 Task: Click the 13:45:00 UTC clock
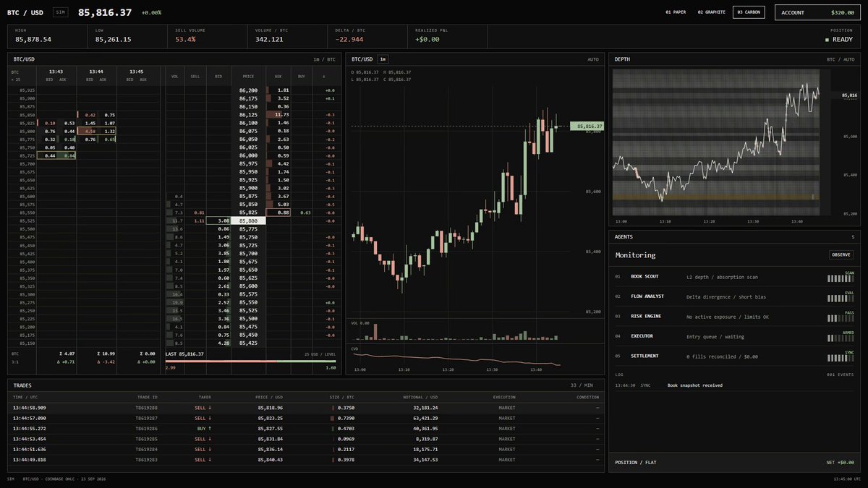[x=847, y=479]
